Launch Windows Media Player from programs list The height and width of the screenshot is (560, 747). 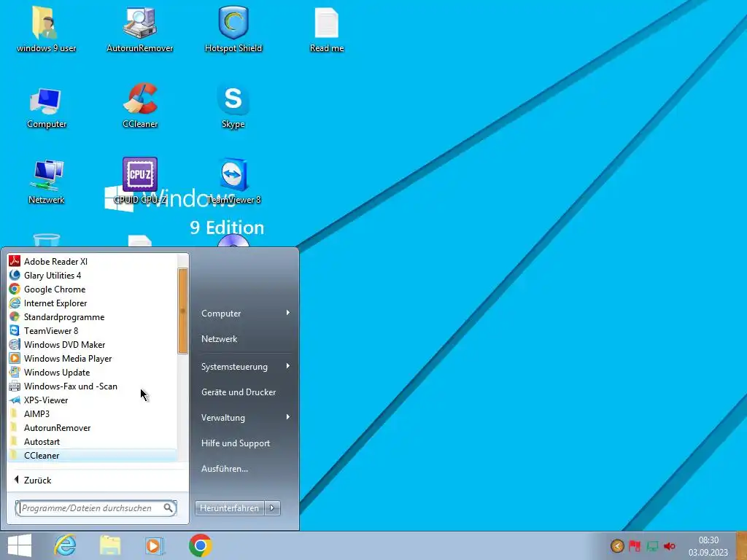pos(92,358)
